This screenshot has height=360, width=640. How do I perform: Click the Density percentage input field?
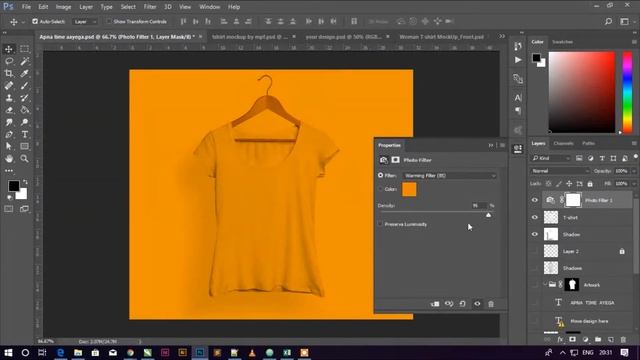coord(479,205)
